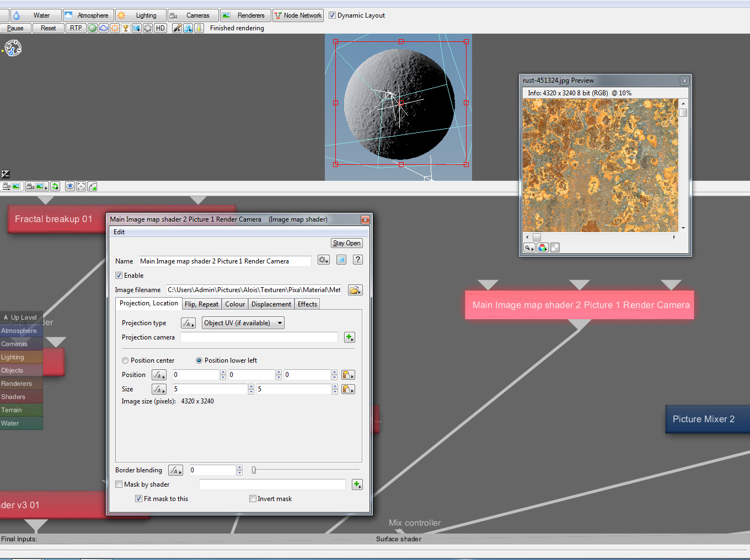Open the Edit menu in shader dialog
The height and width of the screenshot is (560, 750).
[119, 232]
